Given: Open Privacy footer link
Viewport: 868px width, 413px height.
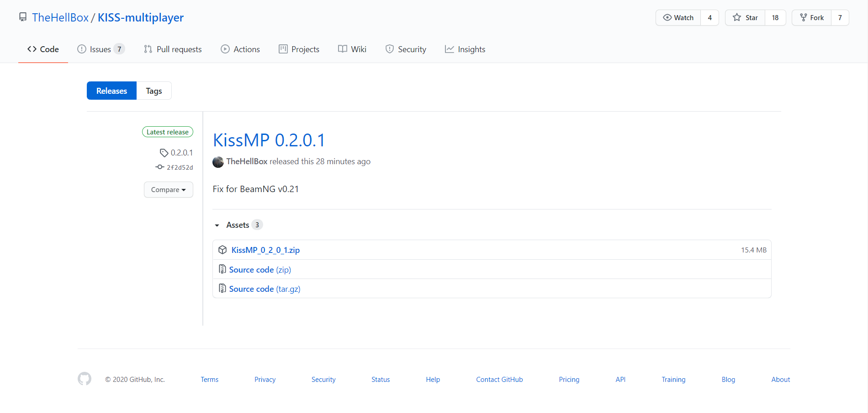Looking at the screenshot, I should (x=265, y=380).
